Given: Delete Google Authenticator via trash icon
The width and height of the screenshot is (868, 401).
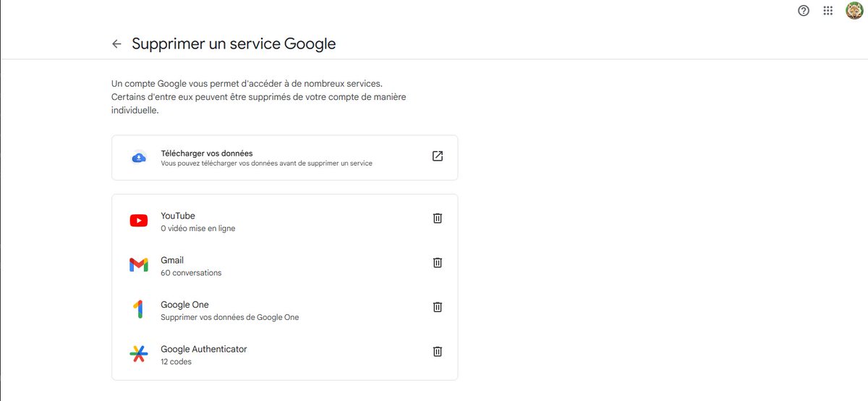Looking at the screenshot, I should pyautogui.click(x=437, y=351).
